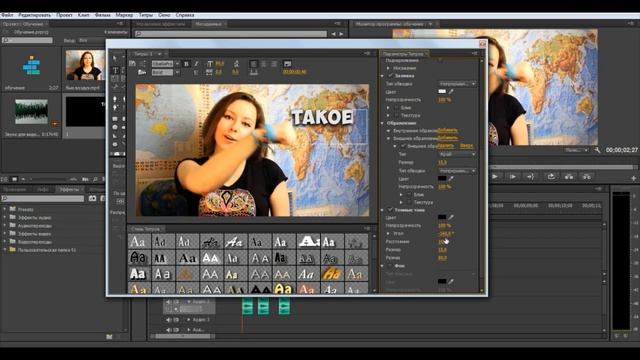The width and height of the screenshot is (640, 360).
Task: Pick the Fill color with the eyedropper
Action: pos(451,91)
